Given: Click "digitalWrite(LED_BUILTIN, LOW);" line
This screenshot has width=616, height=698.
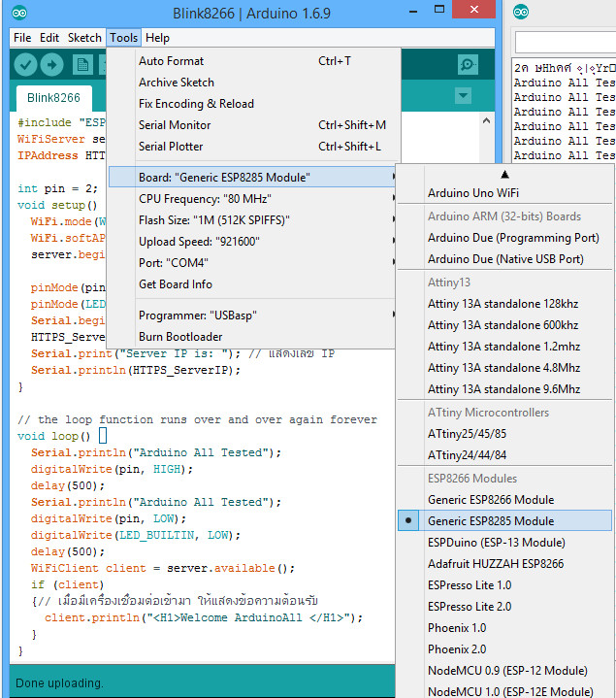Looking at the screenshot, I should 136,535.
